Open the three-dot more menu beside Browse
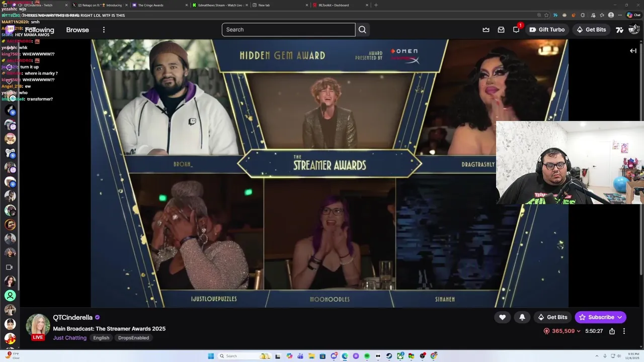The width and height of the screenshot is (644, 362). (104, 30)
